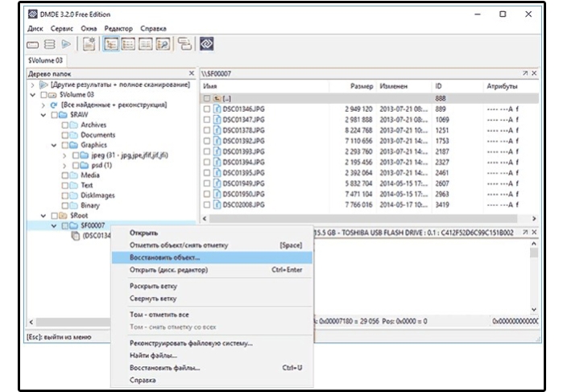Collapse the $Volume 03 node
This screenshot has width=563, height=392.
(33, 95)
